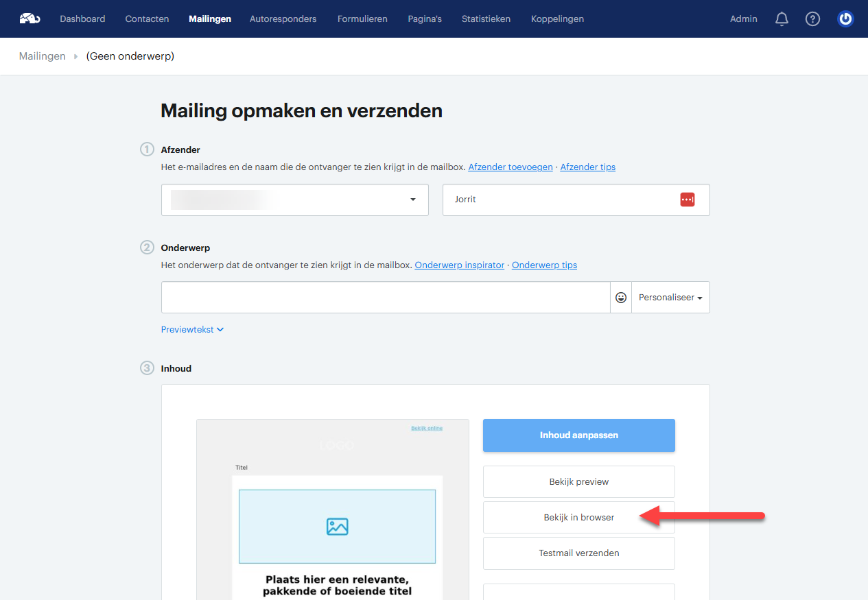Open the Personaliseer dropdown
868x600 pixels.
coord(670,298)
